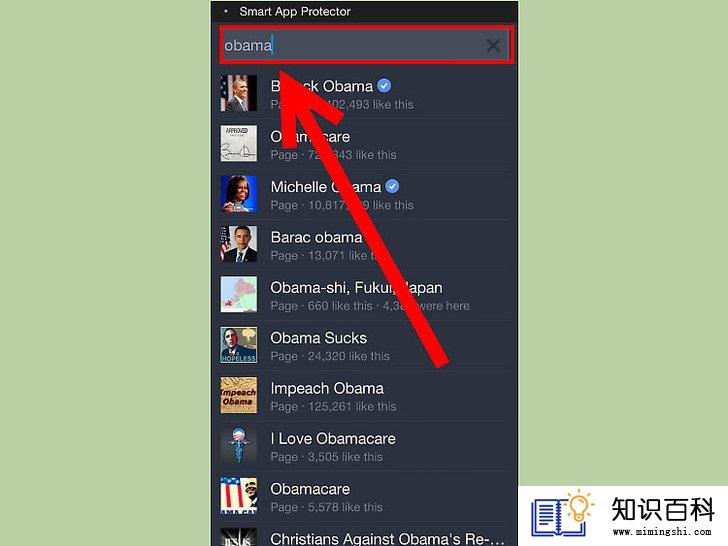Select the I Love Obamacare result
This screenshot has width=728, height=546.
[366, 446]
